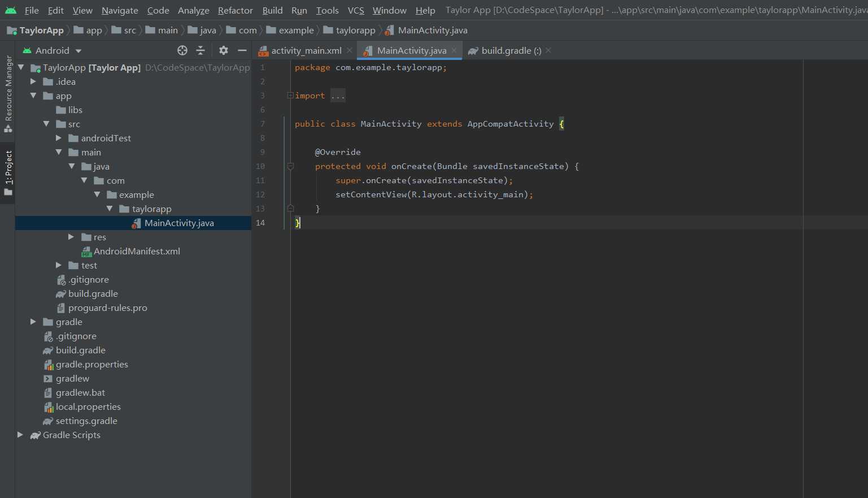Place cursor on setContentView code line
The image size is (868, 498).
point(434,194)
